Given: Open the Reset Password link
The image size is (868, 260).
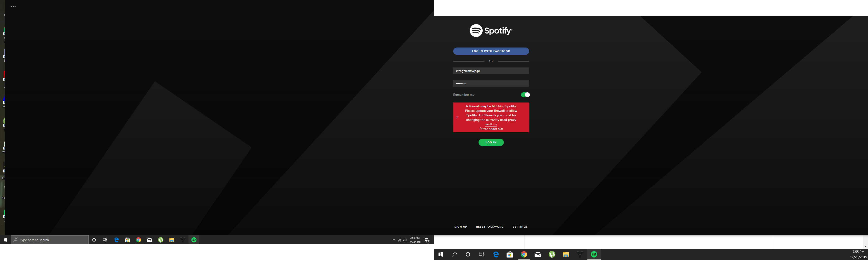Looking at the screenshot, I should tap(490, 227).
